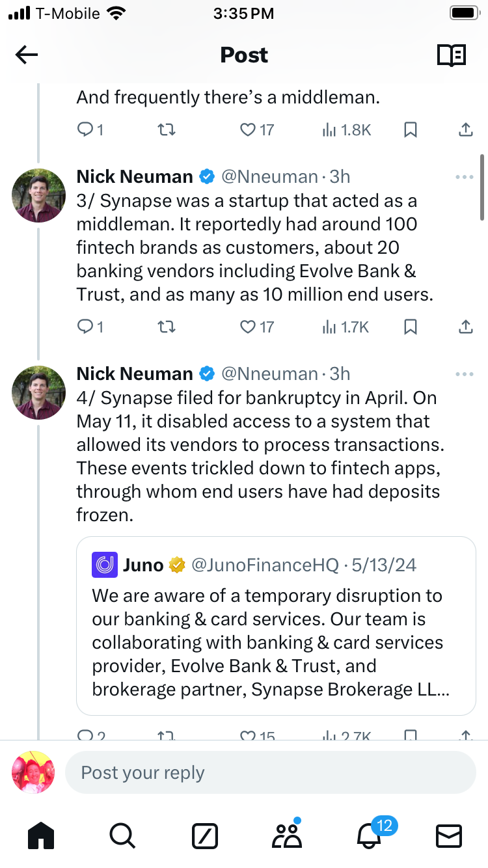Viewport: 488px width, 868px height.
Task: Open more options for 4/ post
Action: point(465,374)
